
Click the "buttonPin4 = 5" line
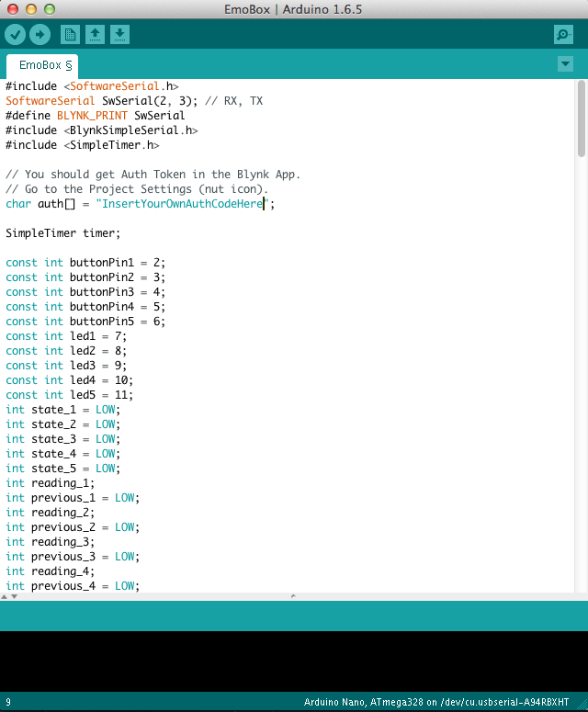click(x=85, y=307)
